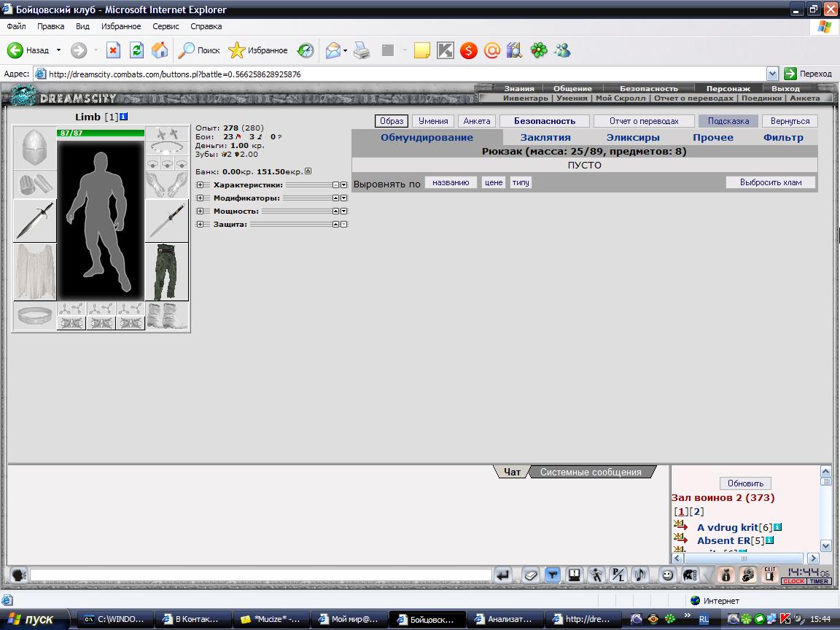Click the Print icon in toolbar
The width and height of the screenshot is (840, 630).
pyautogui.click(x=362, y=50)
